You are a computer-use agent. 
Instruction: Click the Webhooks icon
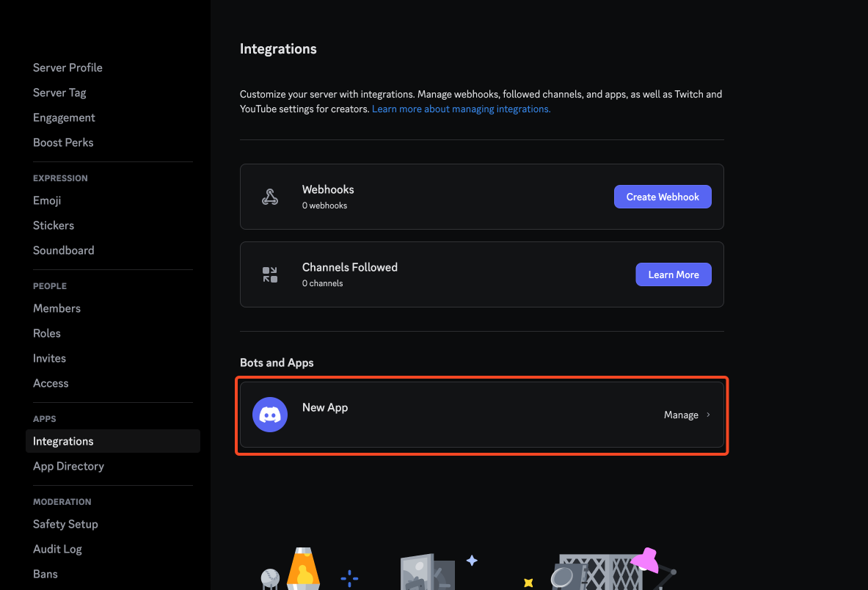(x=270, y=197)
